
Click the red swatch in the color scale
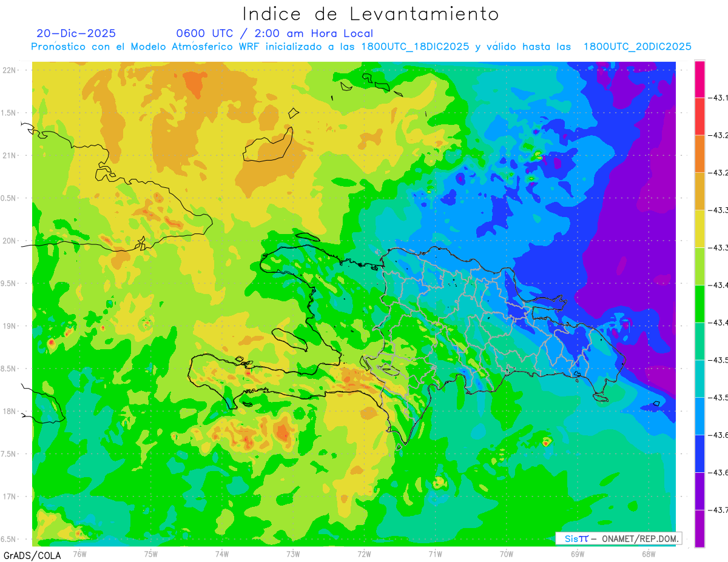point(699,116)
